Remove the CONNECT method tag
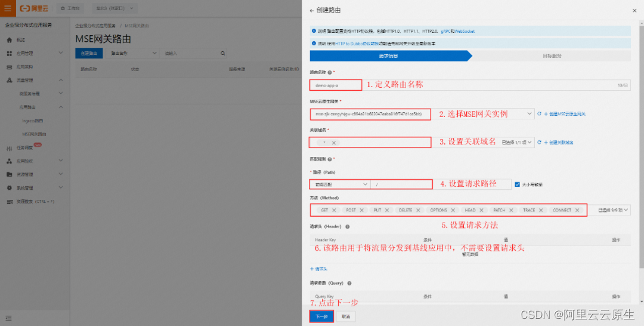This screenshot has height=326, width=644. [577, 210]
